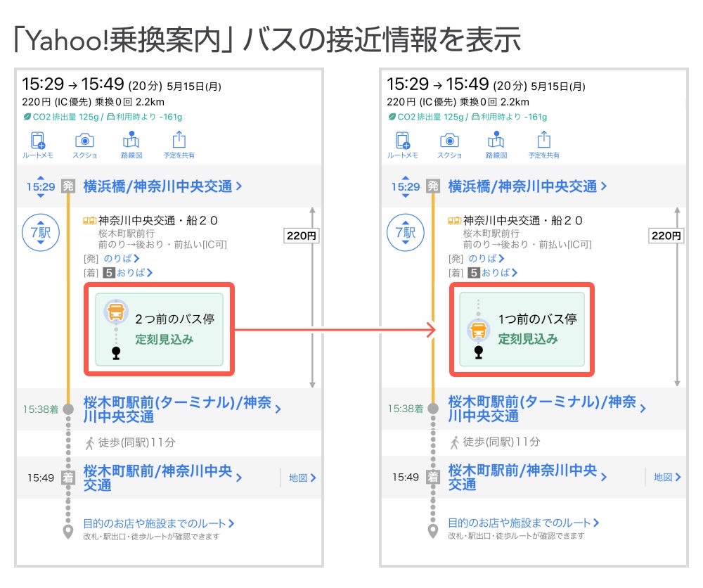Open 5 おりば link in right screenshot
The image size is (703, 588).
[493, 273]
